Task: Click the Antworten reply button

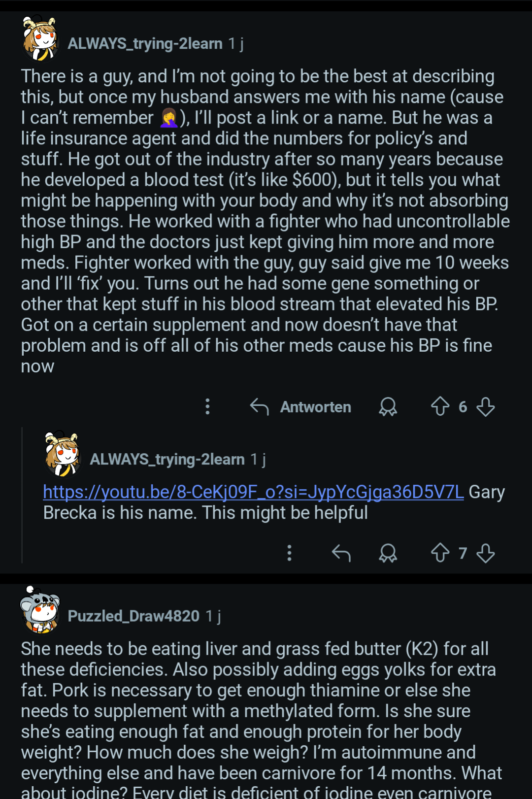Action: point(301,407)
